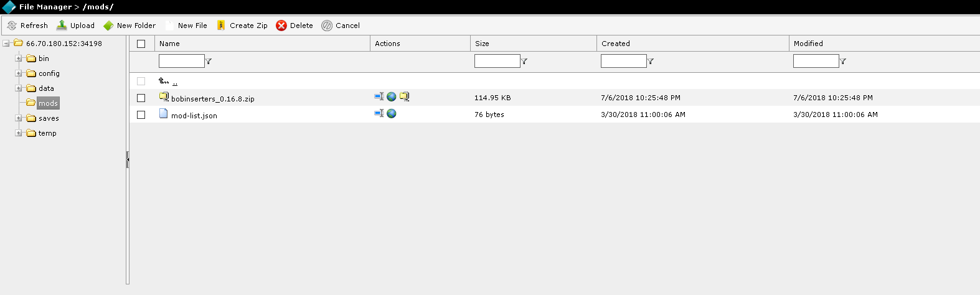
Task: Collapse the left tree panel handle
Action: tap(128, 160)
